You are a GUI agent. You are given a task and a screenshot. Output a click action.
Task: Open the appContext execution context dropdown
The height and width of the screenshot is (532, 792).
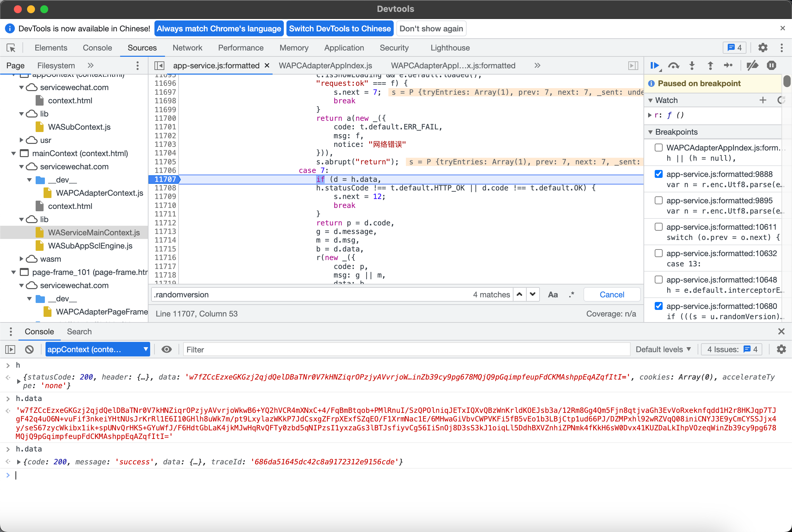(98, 349)
